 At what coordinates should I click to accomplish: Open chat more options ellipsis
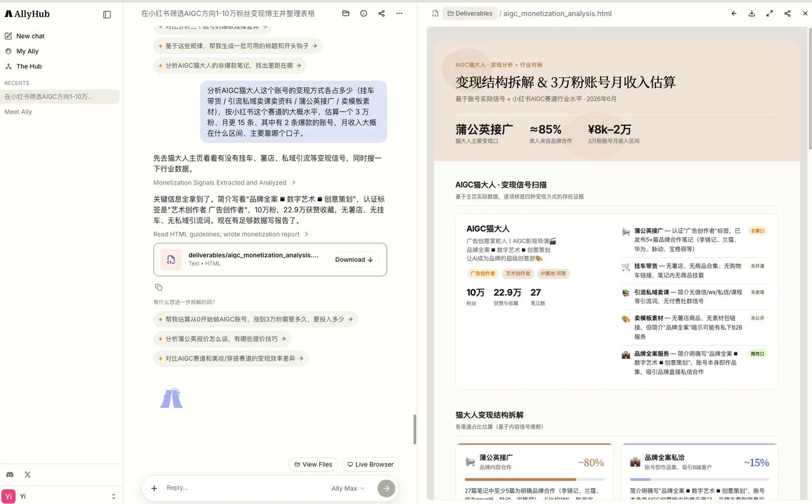point(399,13)
